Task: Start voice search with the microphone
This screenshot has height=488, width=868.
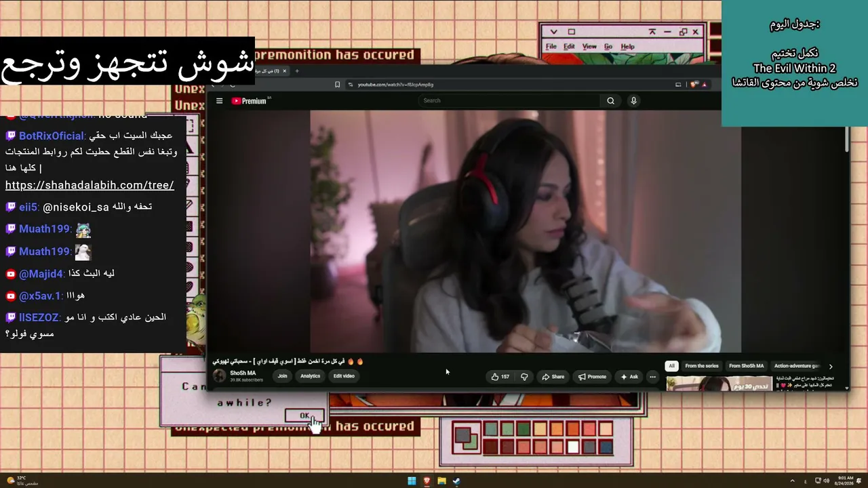Action: (x=633, y=101)
